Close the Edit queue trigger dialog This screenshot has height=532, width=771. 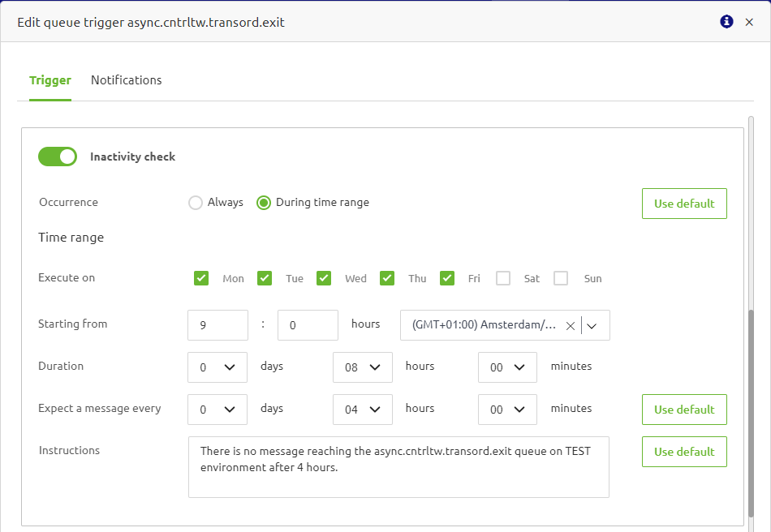pos(749,22)
